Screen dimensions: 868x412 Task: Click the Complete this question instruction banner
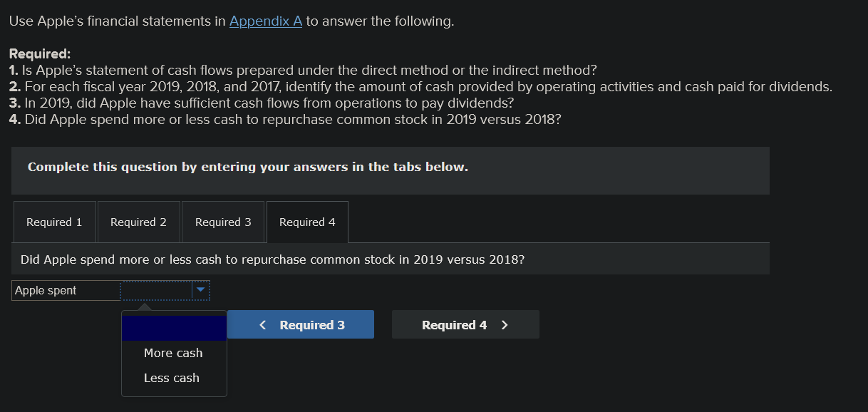[247, 167]
